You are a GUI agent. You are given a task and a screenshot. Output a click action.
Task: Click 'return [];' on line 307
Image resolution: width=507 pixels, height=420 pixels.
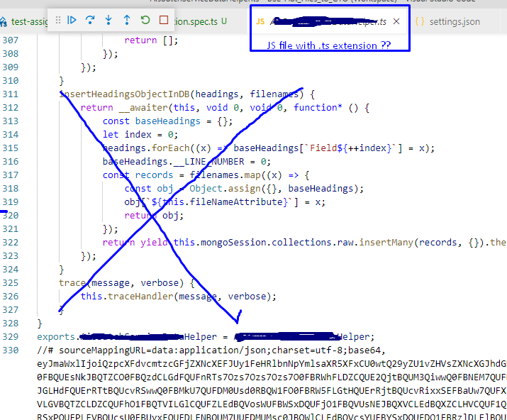(x=151, y=40)
